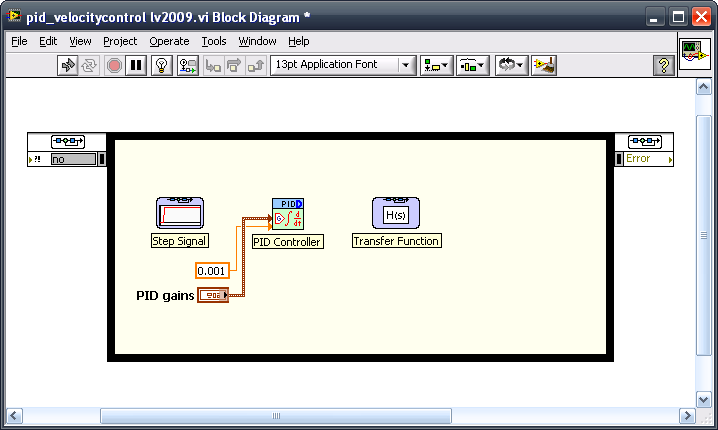Click the horizontal scrollbar thumb
Image resolution: width=718 pixels, height=430 pixels.
point(276,416)
